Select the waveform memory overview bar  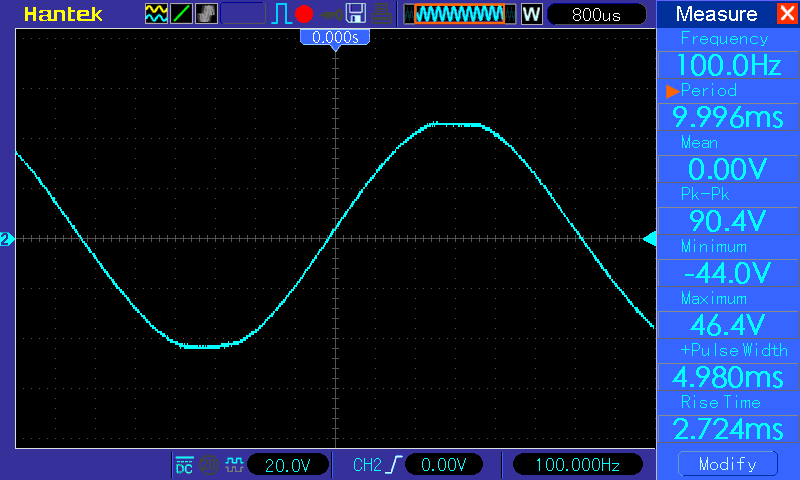coord(460,14)
